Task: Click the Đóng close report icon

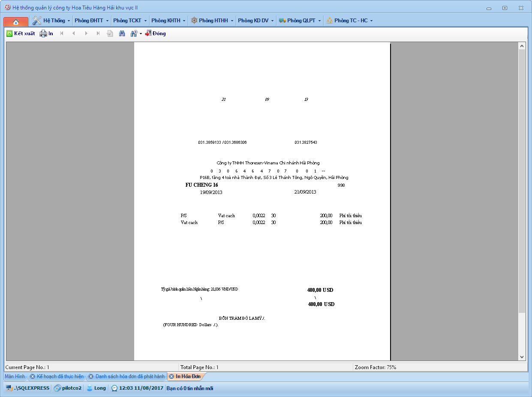Action: [x=148, y=33]
